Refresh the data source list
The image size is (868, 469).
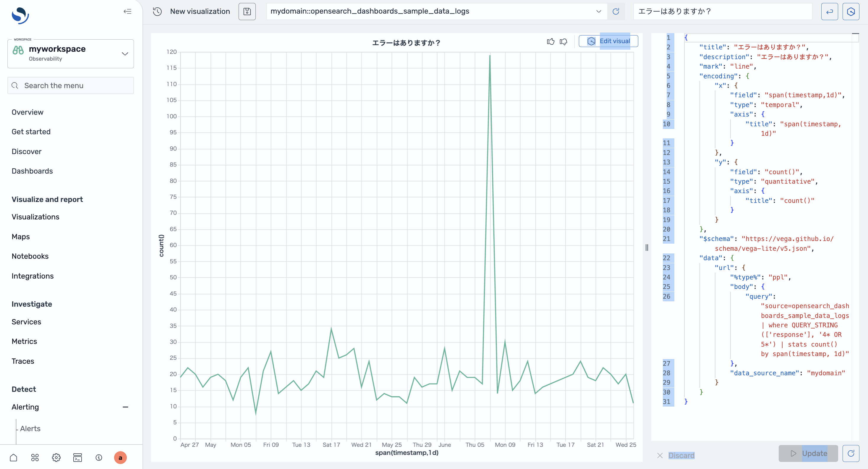(616, 12)
